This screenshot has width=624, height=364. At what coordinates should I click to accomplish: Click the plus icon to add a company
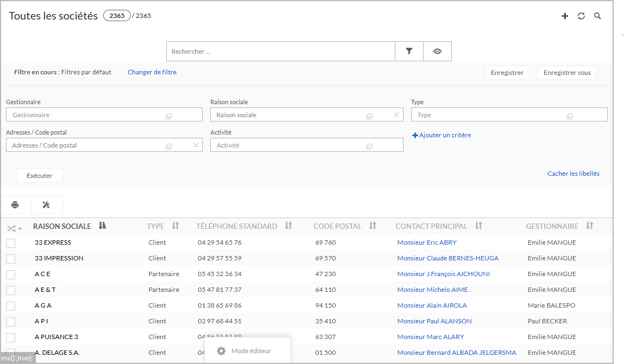(565, 16)
